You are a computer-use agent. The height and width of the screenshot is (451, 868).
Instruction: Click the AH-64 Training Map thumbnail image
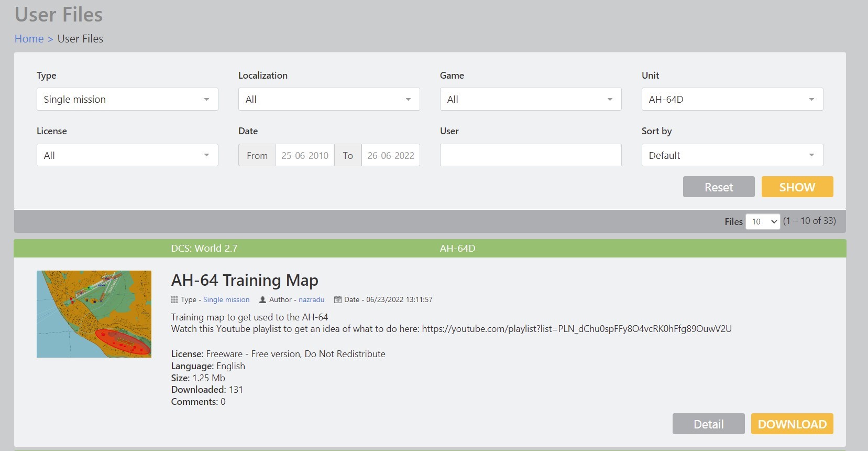click(x=94, y=314)
